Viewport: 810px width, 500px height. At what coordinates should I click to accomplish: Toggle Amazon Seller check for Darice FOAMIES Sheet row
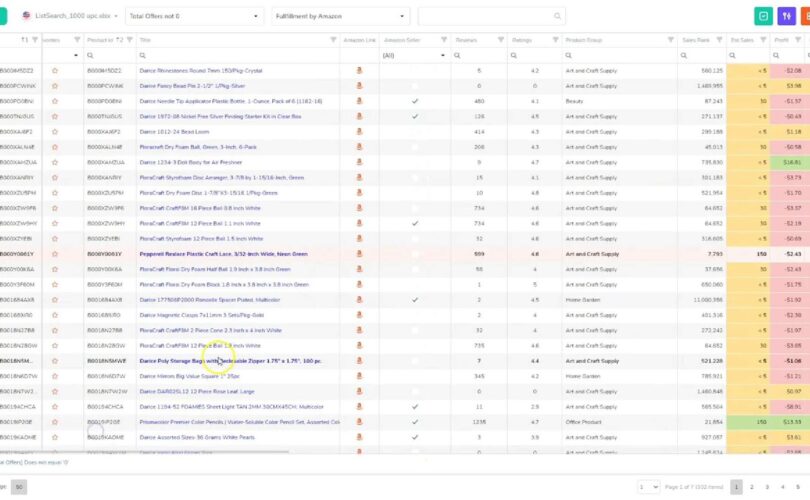[415, 407]
